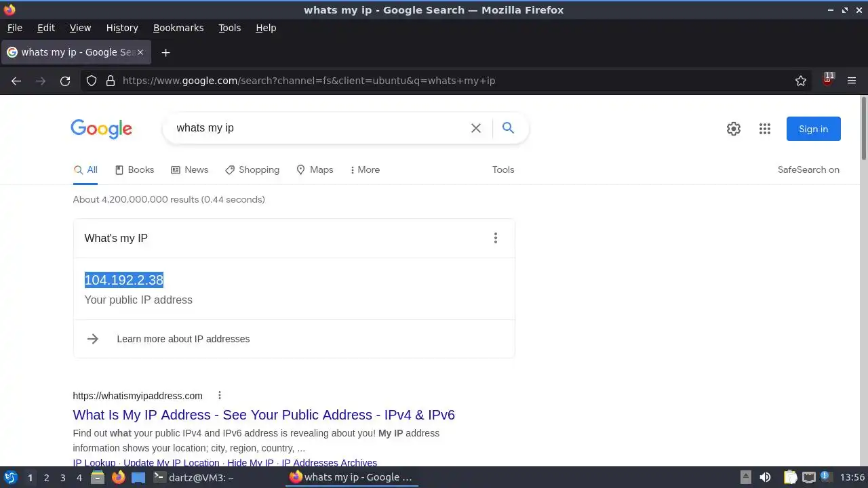Image resolution: width=868 pixels, height=488 pixels.
Task: Expand the More search filters
Action: 365,169
